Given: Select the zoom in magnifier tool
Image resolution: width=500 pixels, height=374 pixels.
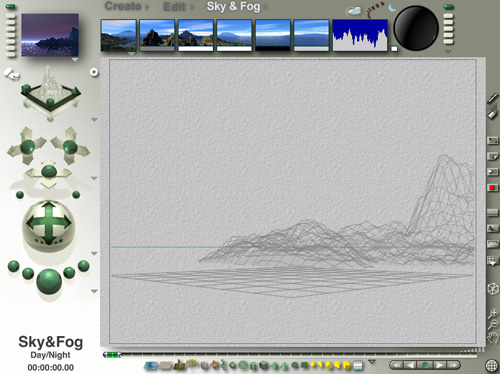Looking at the screenshot, I should click(493, 313).
